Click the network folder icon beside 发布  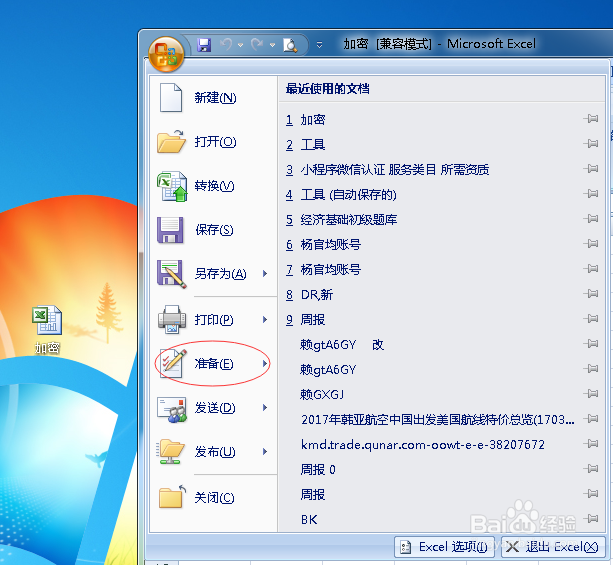(x=171, y=452)
